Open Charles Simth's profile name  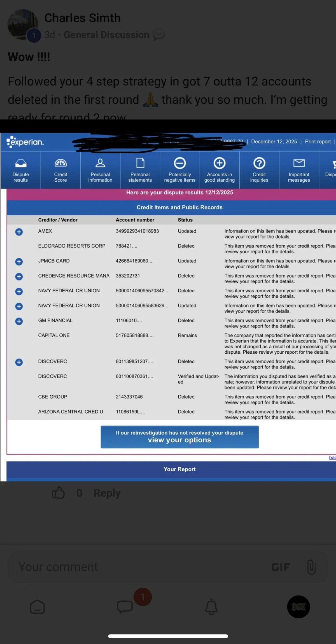pos(83,18)
